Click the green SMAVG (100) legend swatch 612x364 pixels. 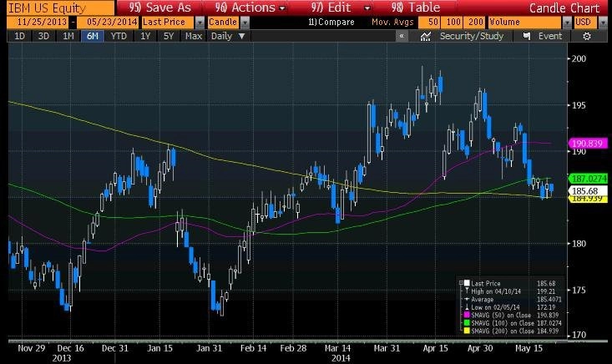(466, 323)
